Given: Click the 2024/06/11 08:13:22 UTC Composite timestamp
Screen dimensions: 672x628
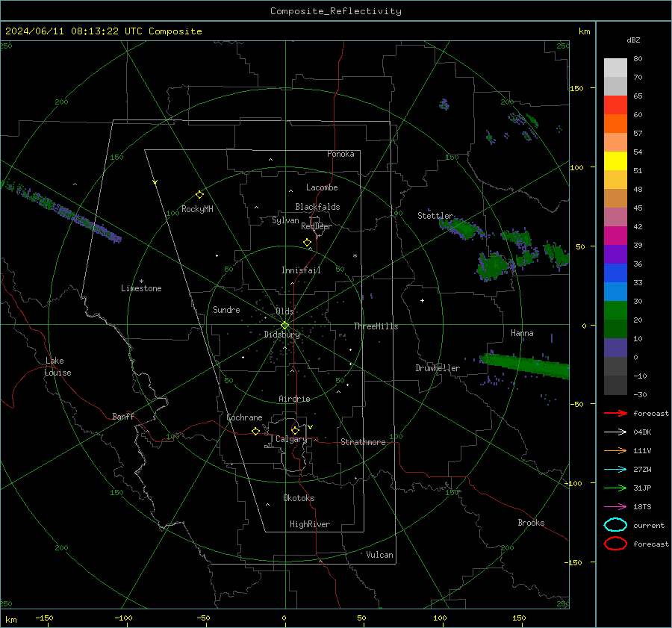Looking at the screenshot, I should point(103,31).
